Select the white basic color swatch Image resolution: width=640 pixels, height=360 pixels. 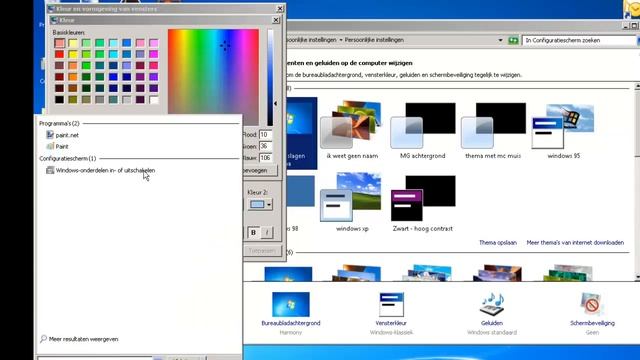pyautogui.click(x=153, y=99)
